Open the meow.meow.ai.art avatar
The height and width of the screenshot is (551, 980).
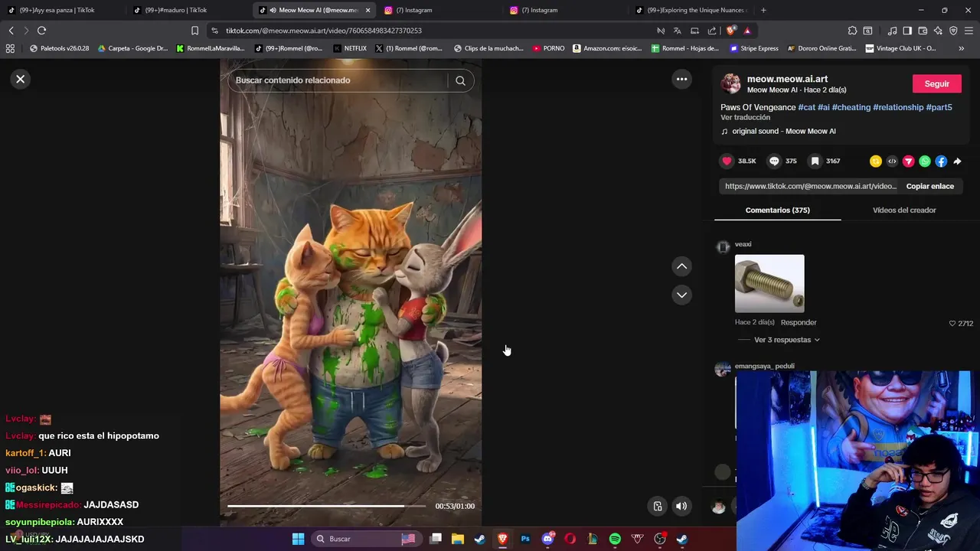731,83
